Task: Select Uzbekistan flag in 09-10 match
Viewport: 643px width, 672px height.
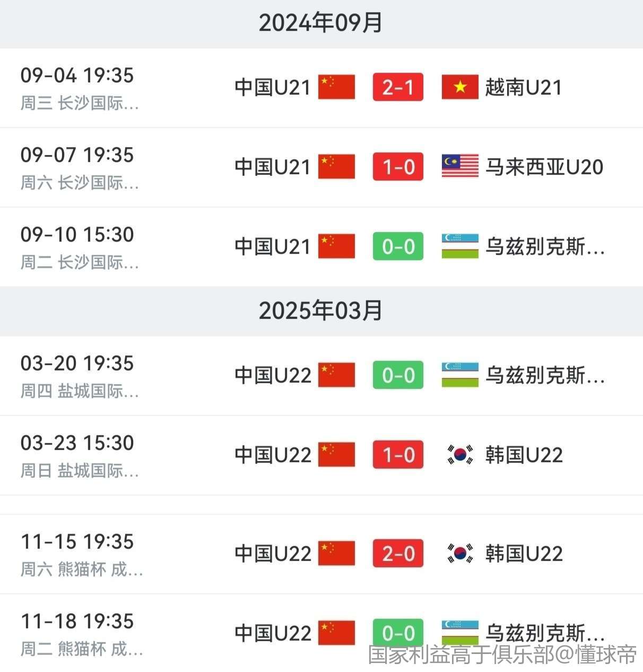Action: (x=459, y=246)
